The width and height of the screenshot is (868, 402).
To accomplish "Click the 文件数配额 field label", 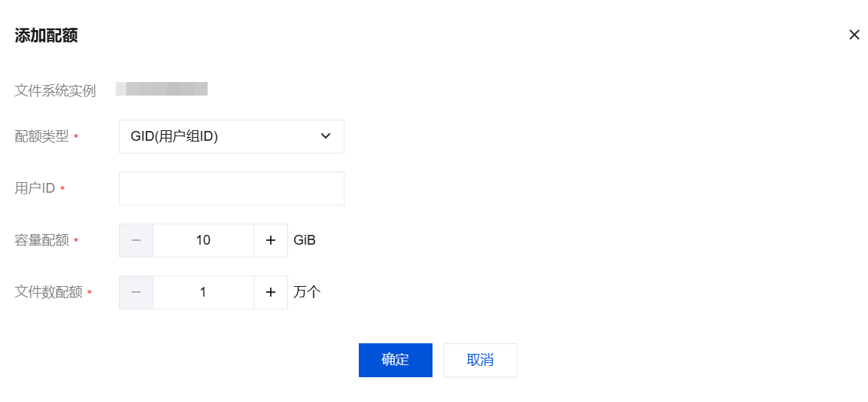I will click(x=49, y=292).
